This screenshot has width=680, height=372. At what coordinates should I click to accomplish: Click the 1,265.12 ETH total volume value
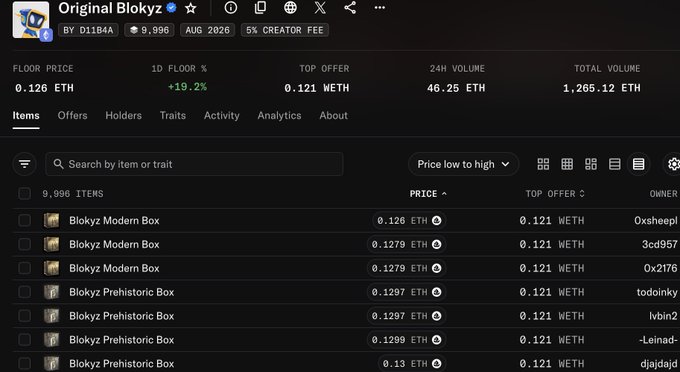602,88
